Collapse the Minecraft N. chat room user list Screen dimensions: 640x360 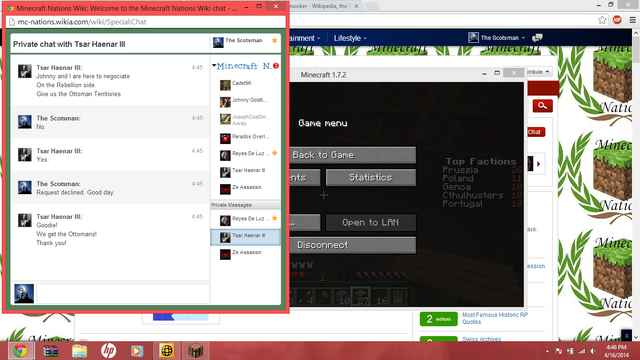coord(214,65)
